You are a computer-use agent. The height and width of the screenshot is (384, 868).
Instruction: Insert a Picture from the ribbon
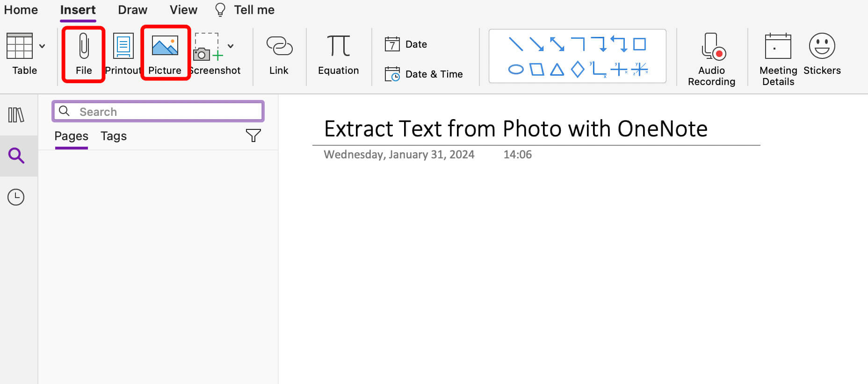165,54
